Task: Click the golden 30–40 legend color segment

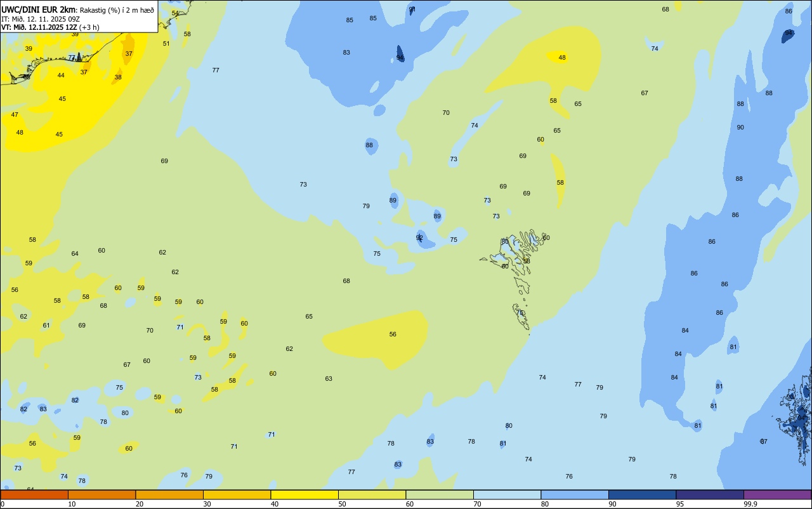Action: (237, 494)
